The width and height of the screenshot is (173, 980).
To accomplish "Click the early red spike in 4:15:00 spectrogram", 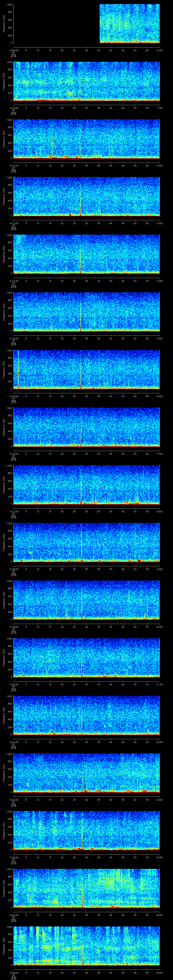I will pos(18,369).
